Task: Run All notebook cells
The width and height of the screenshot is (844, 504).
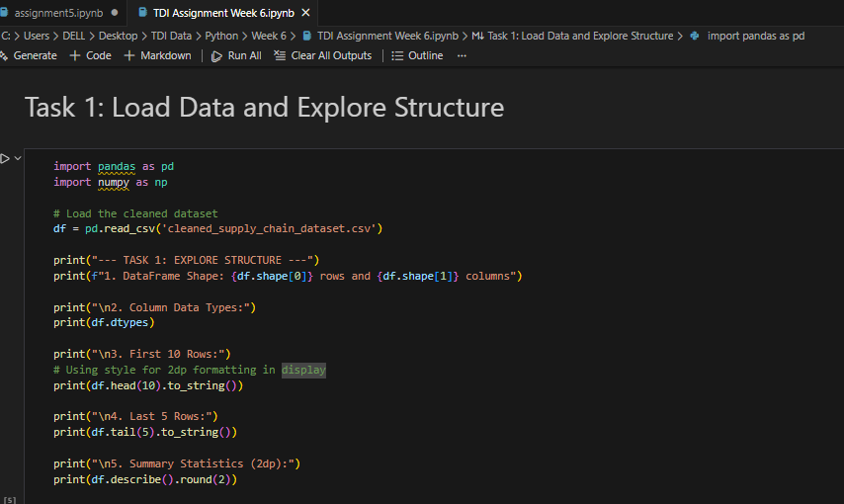Action: [237, 56]
